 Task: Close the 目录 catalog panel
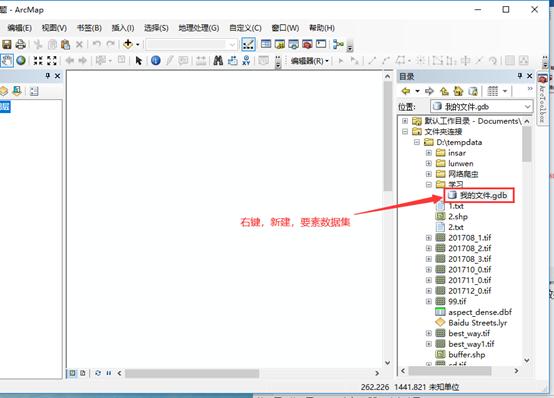[x=530, y=76]
